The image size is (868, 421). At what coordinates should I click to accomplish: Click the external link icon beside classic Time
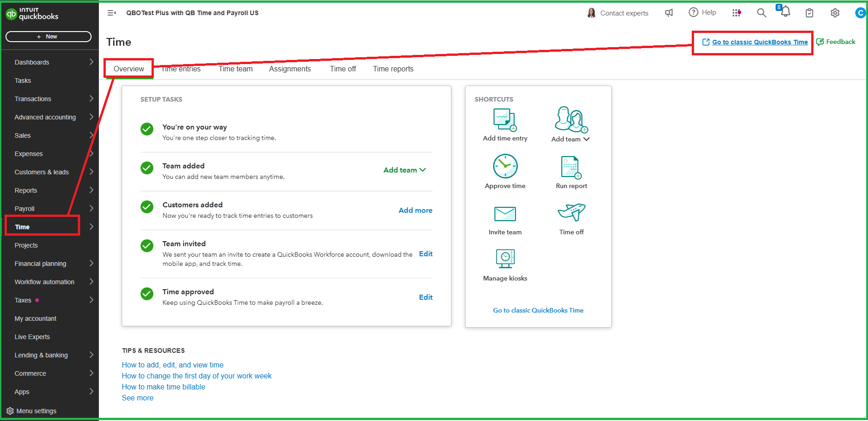click(x=706, y=42)
